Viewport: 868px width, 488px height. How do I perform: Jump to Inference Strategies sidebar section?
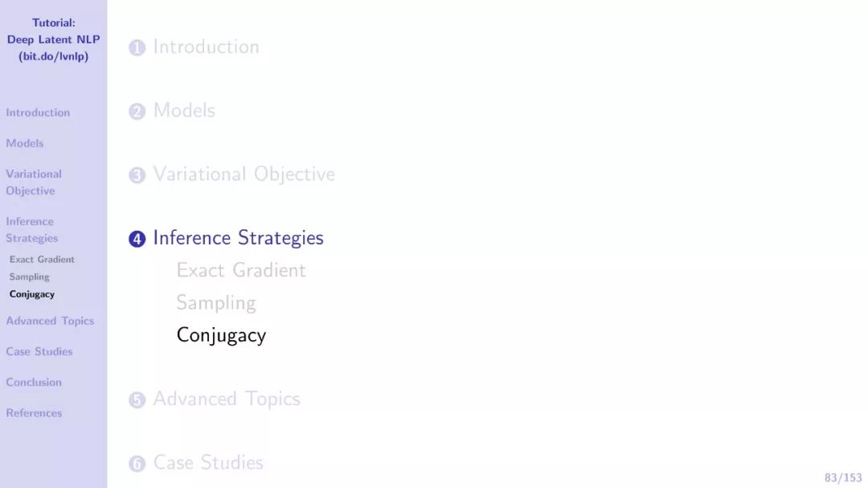[x=31, y=229]
